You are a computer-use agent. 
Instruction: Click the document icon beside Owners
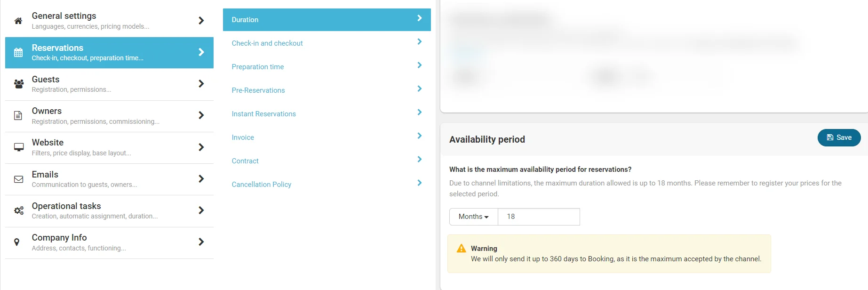[x=18, y=115]
